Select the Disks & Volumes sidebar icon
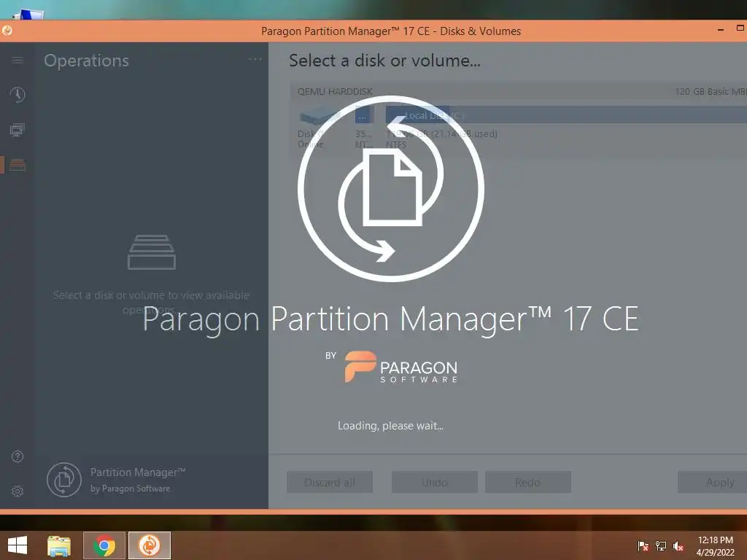 tap(18, 165)
